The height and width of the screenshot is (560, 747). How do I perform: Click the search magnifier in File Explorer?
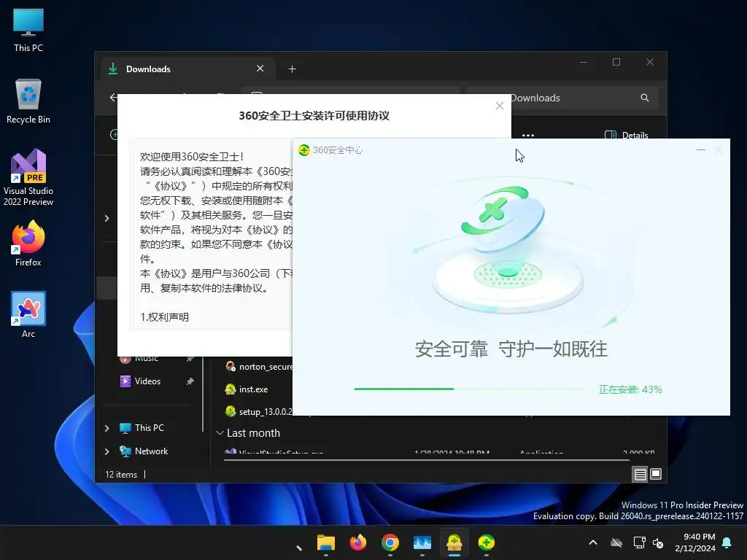point(645,98)
